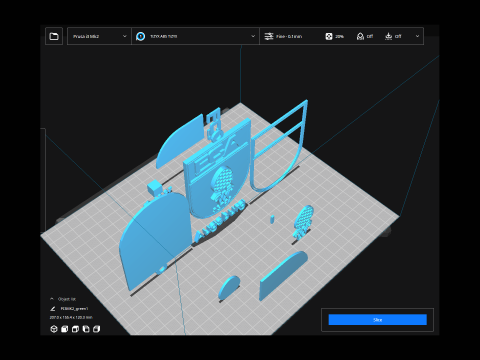Image resolution: width=480 pixels, height=360 pixels.
Task: Switch to the left side view cube icon
Action: 86,329
